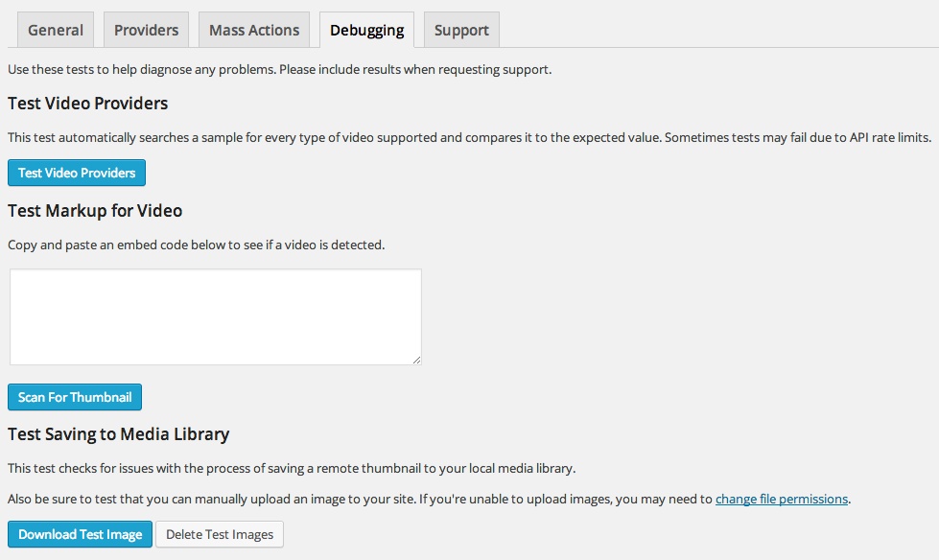Click the blue Test Video Providers button
Image resolution: width=939 pixels, height=560 pixels.
(77, 173)
